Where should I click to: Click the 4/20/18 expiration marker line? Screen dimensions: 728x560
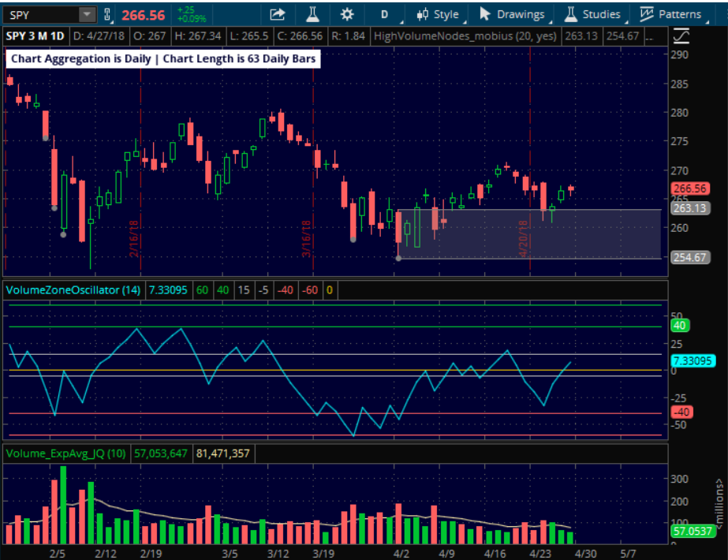[x=530, y=158]
